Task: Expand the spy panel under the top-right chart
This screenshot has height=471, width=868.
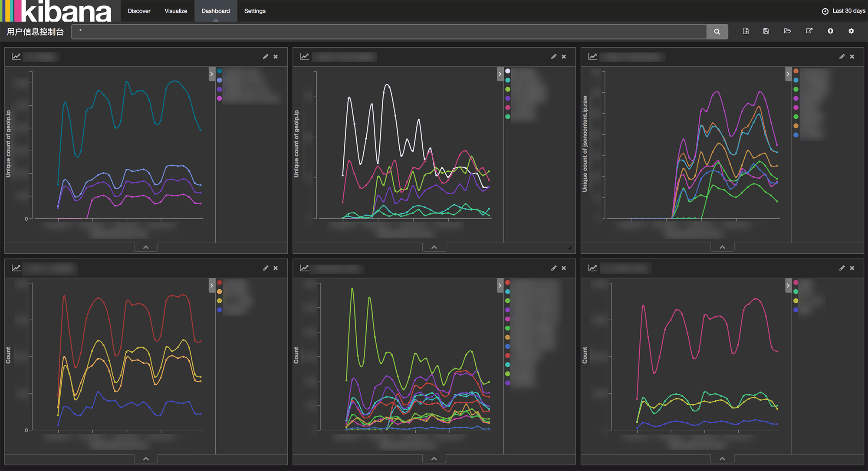Action: click(722, 247)
